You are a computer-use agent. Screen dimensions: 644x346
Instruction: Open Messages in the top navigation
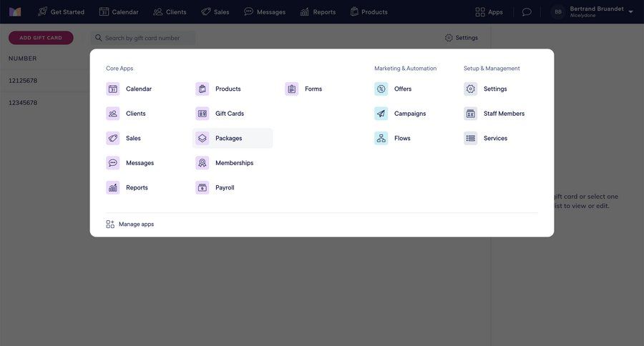click(x=265, y=12)
